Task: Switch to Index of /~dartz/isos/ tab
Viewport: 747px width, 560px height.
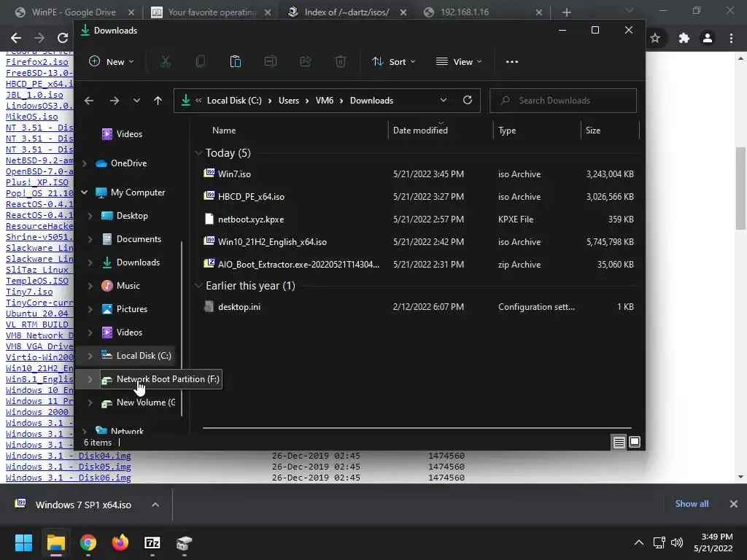Action: [x=347, y=12]
